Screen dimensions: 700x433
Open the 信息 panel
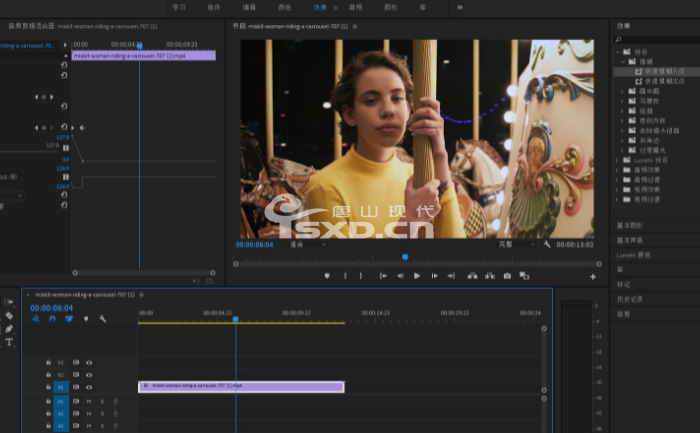click(623, 314)
